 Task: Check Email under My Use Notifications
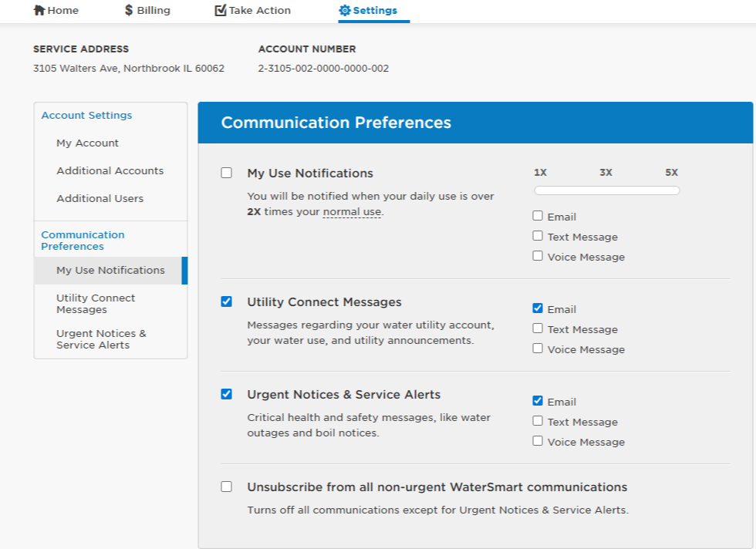[x=538, y=215]
